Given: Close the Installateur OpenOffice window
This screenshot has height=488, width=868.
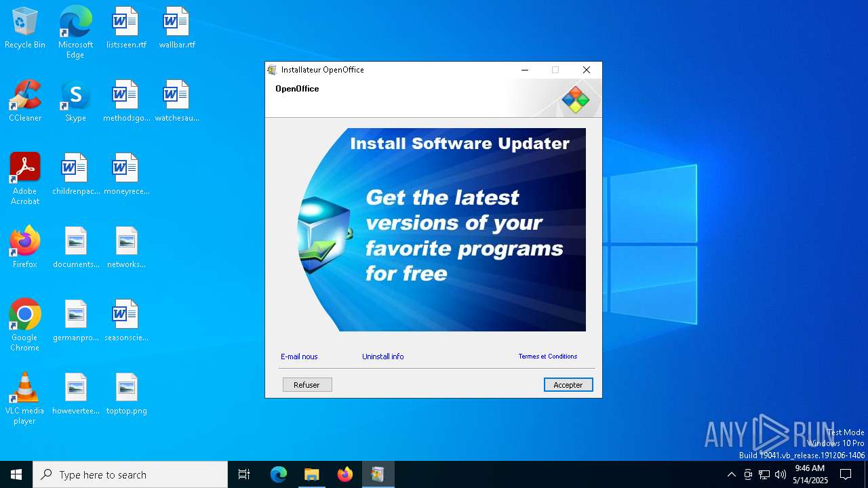Looking at the screenshot, I should click(x=587, y=70).
